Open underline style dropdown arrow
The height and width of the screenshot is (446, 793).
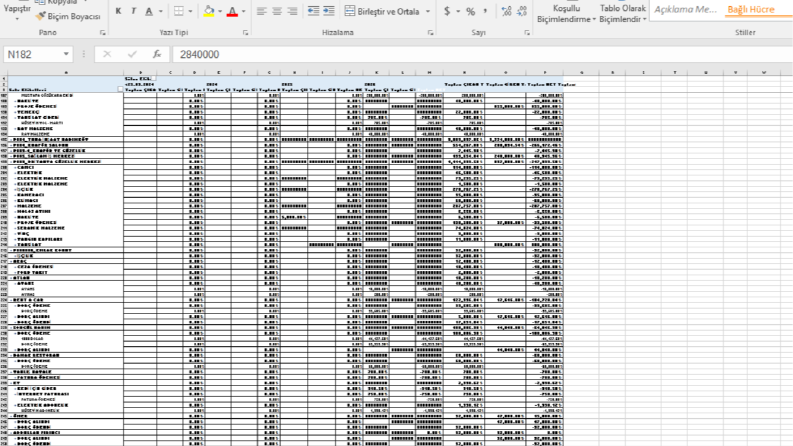click(x=161, y=11)
